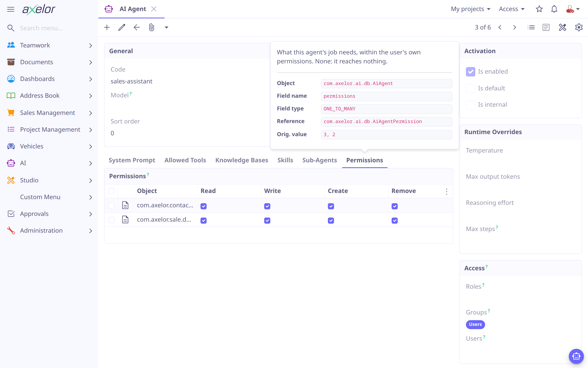Switch to form view icon

[x=546, y=27]
